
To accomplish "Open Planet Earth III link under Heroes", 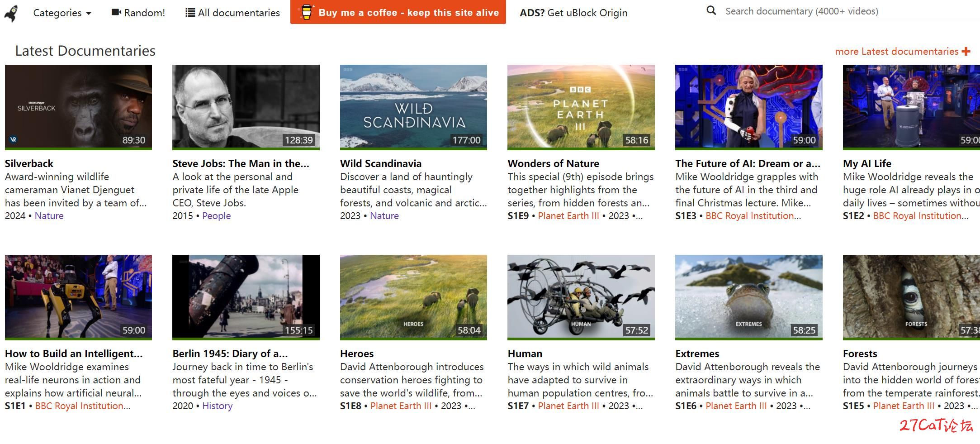I will pyautogui.click(x=401, y=406).
